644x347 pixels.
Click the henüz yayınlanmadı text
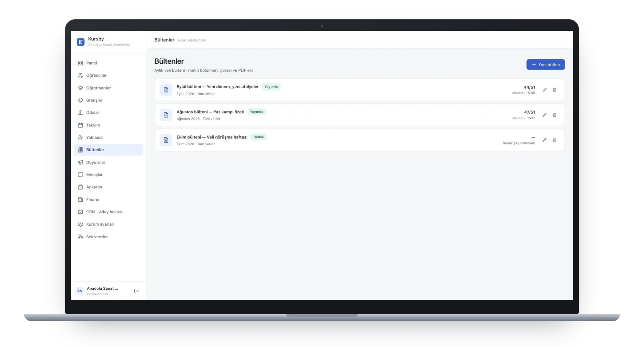pyautogui.click(x=519, y=143)
